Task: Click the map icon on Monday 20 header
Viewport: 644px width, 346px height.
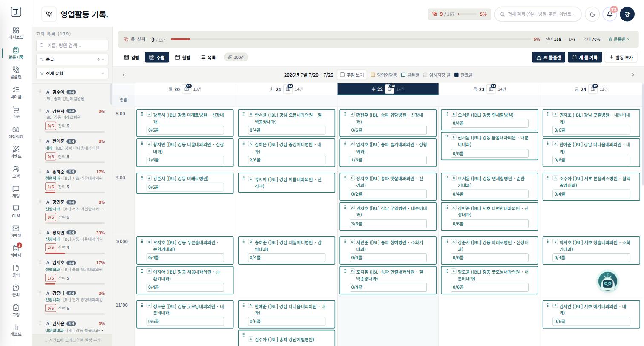Action: click(x=187, y=89)
